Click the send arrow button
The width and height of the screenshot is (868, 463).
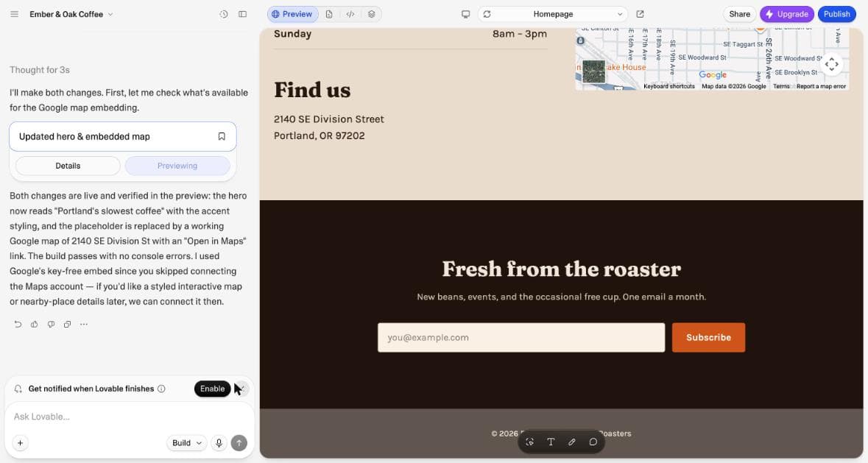pos(239,443)
